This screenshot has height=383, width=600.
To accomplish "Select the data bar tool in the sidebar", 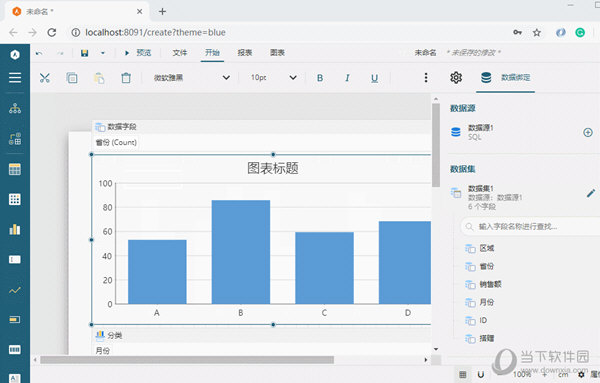I will coord(15,319).
